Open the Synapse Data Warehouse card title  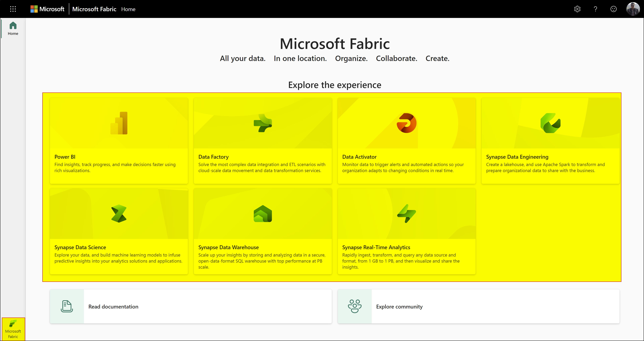229,247
